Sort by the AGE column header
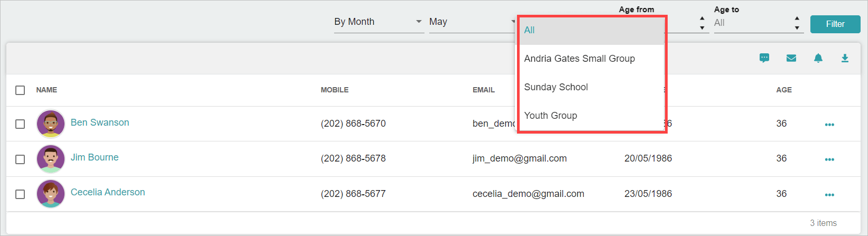This screenshot has height=236, width=868. point(784,90)
